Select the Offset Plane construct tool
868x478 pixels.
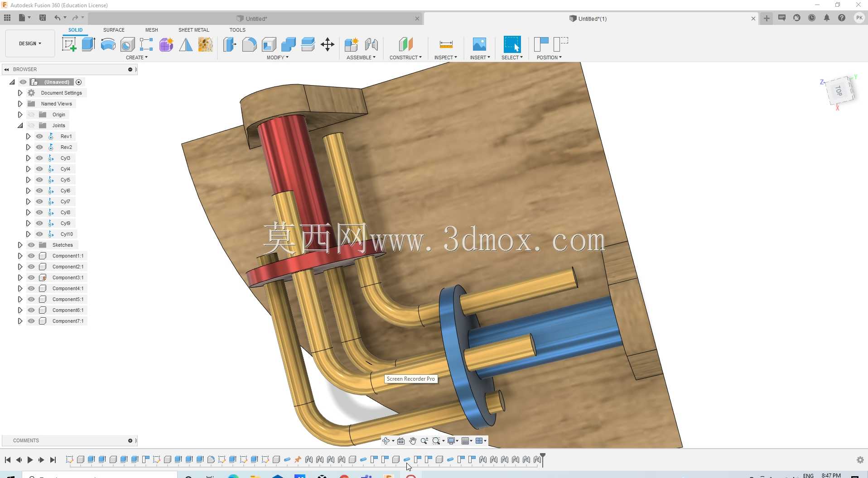[x=405, y=44]
